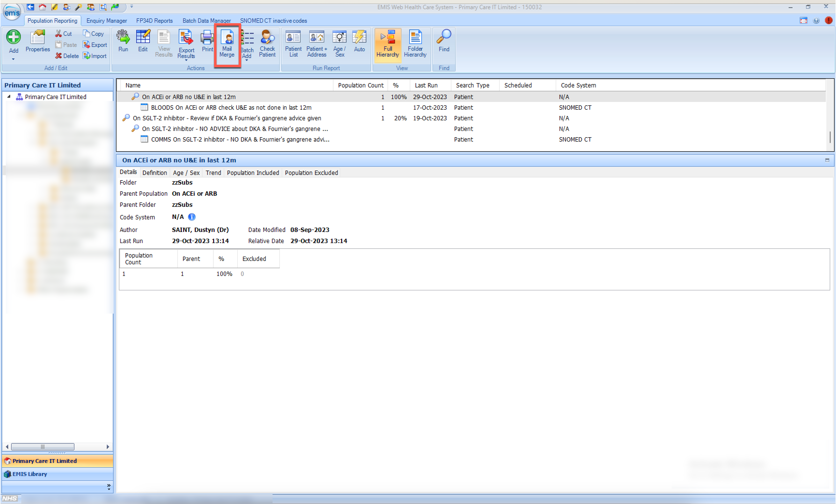Open the Batch Add dropdown arrow

click(247, 60)
